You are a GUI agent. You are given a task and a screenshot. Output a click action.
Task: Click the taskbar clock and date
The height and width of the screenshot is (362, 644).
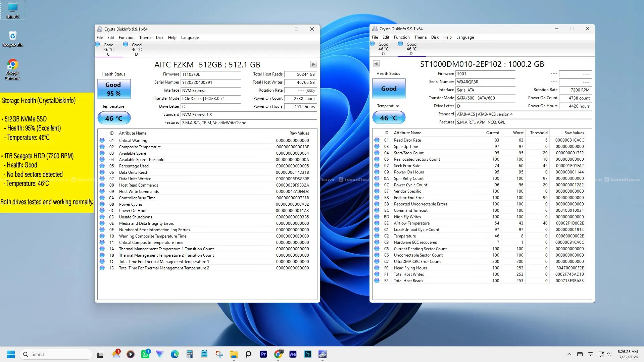click(x=628, y=354)
